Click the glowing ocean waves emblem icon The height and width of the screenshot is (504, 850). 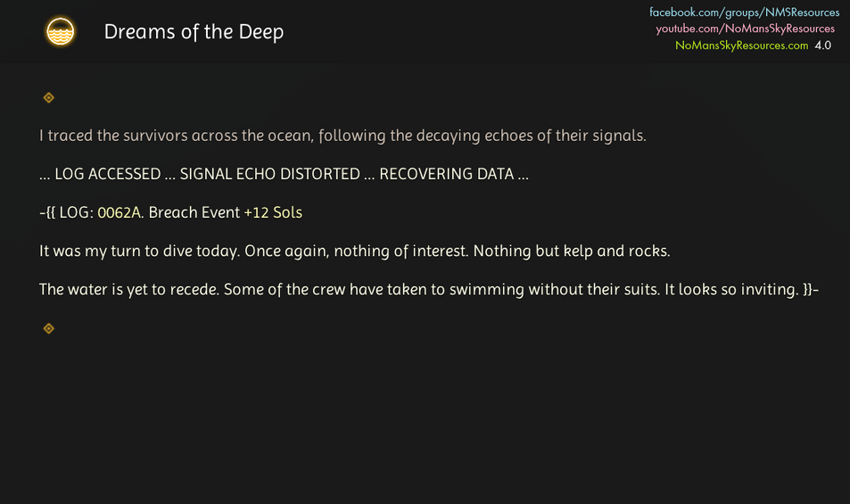(x=60, y=31)
